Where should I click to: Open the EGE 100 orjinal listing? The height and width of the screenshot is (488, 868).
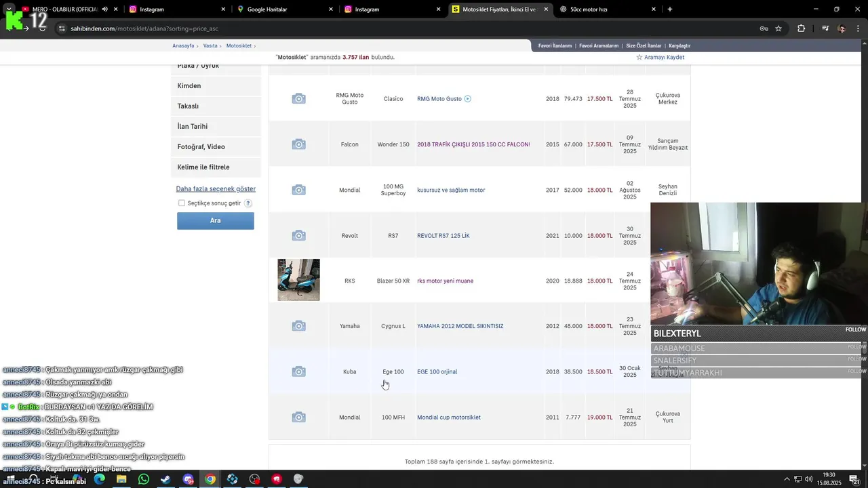pyautogui.click(x=437, y=372)
